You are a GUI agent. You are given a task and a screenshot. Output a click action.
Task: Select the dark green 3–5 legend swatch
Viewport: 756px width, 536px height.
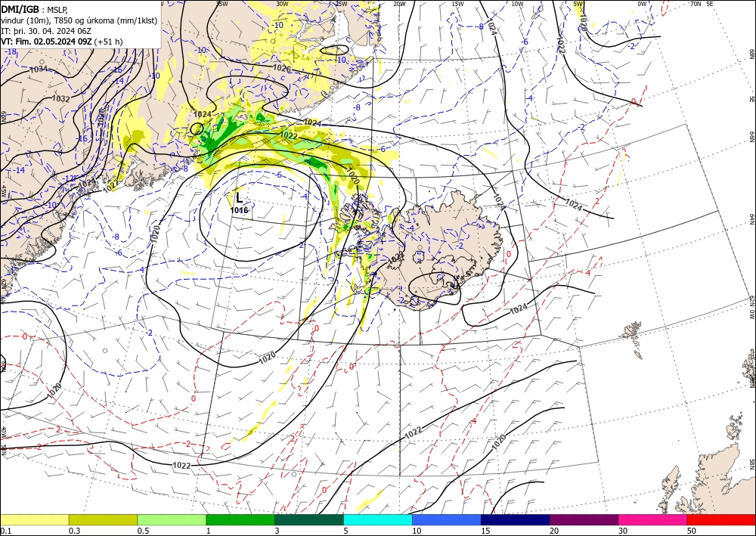pyautogui.click(x=309, y=519)
